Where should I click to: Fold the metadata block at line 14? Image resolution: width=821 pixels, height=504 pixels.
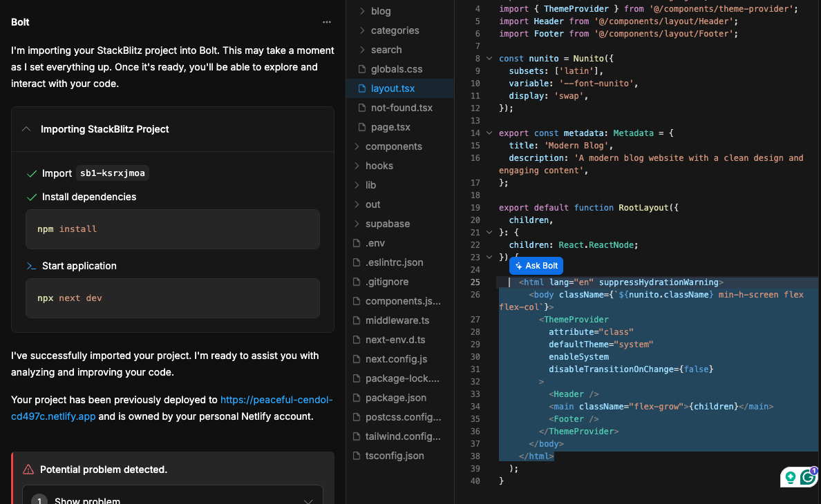pos(489,133)
